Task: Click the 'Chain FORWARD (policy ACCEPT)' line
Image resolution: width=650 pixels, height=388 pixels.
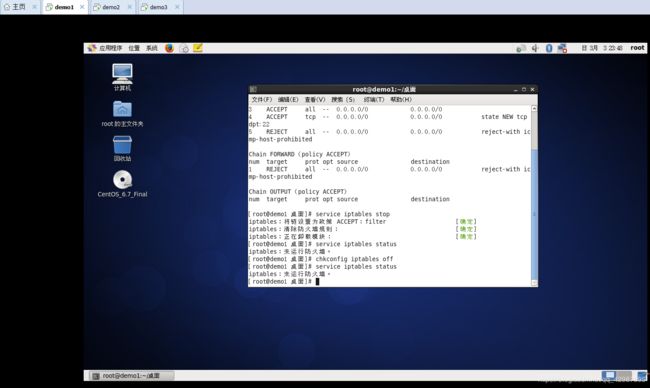Action: (300, 154)
